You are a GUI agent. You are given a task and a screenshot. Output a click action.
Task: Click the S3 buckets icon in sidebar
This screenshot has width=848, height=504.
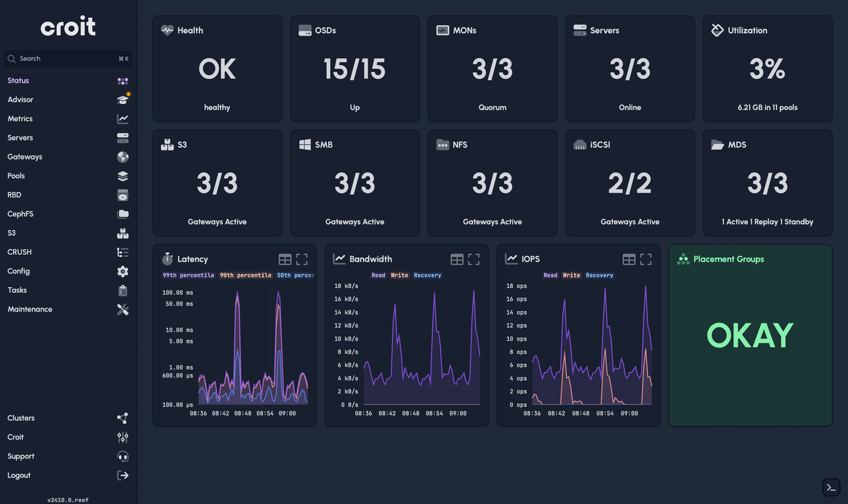[123, 233]
